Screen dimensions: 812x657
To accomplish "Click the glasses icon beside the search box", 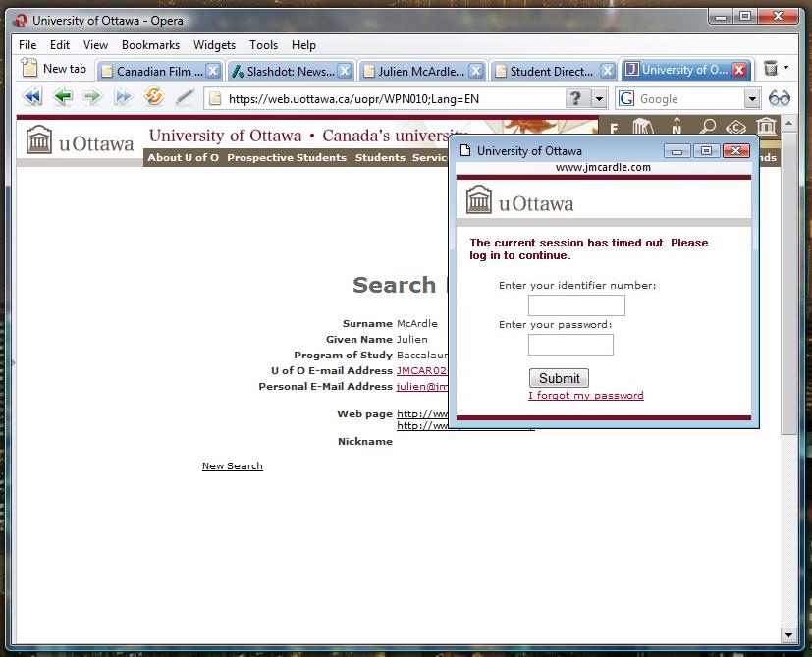I will point(780,98).
